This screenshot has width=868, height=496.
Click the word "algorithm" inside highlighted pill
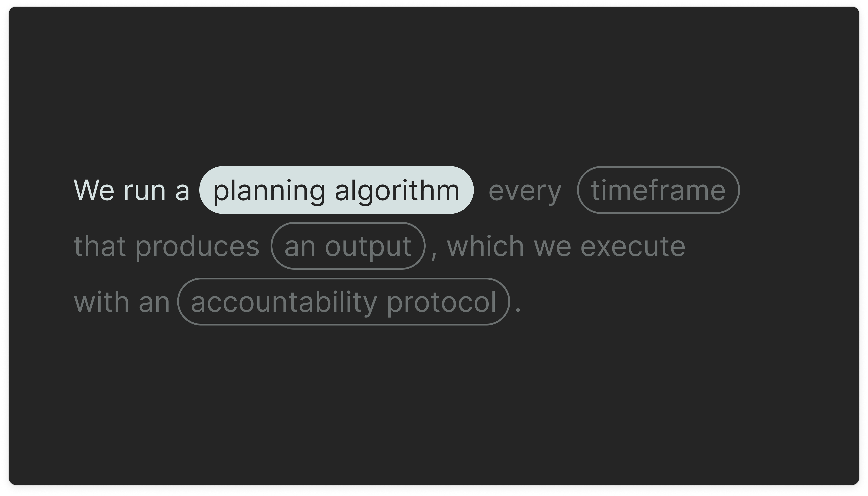(x=397, y=191)
